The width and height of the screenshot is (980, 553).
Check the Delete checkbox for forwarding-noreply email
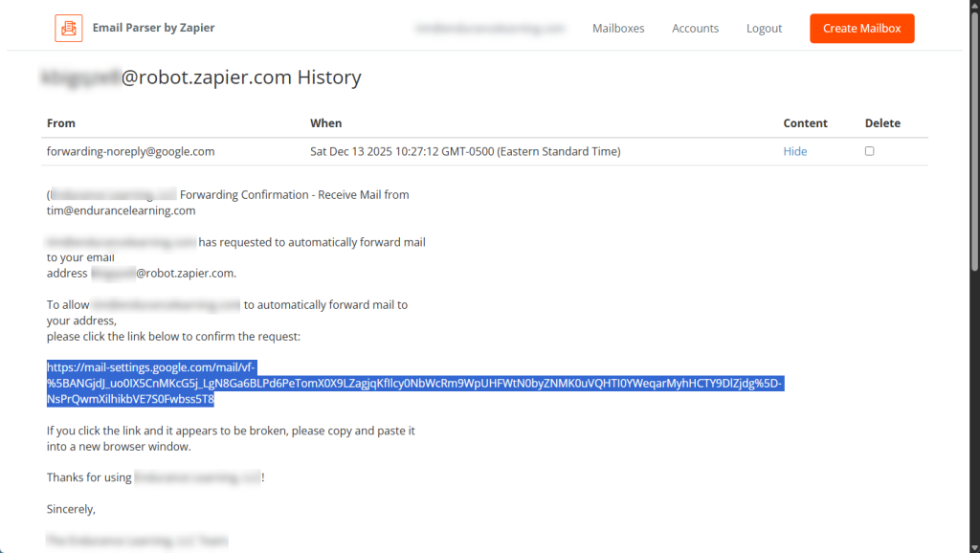869,151
